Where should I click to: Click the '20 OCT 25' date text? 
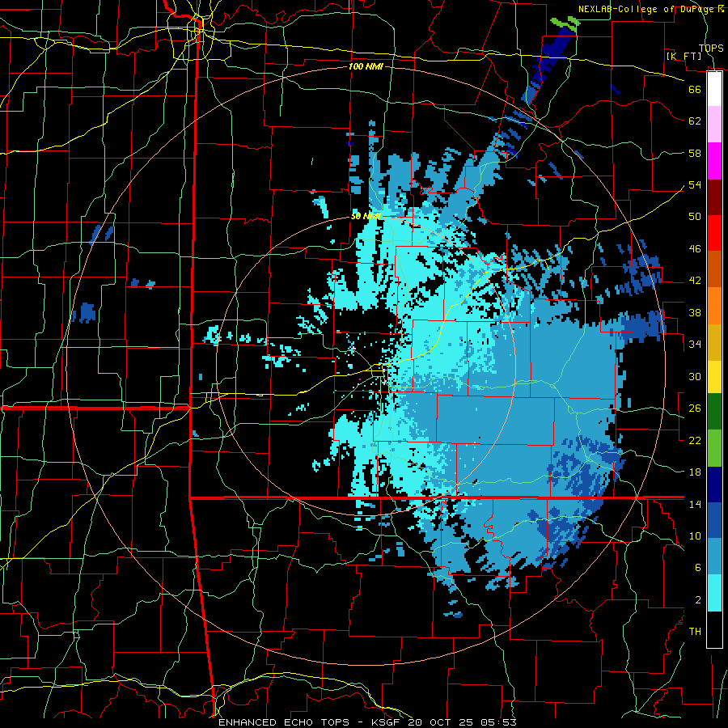click(441, 722)
